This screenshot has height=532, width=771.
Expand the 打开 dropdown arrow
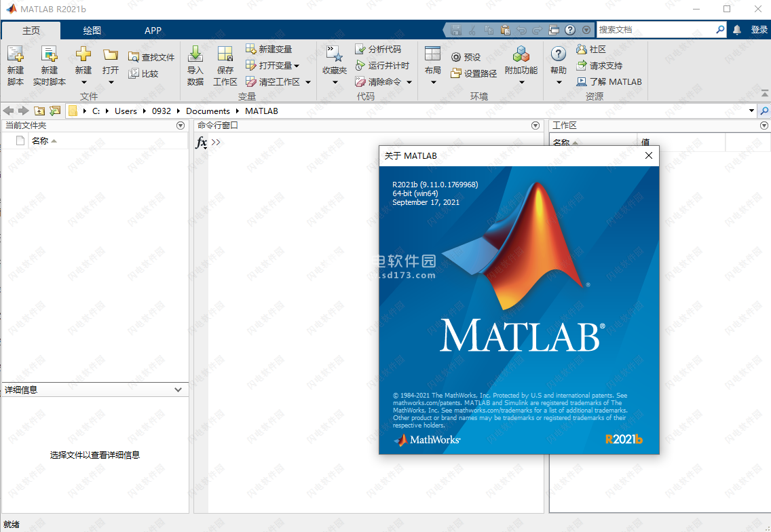tap(111, 82)
